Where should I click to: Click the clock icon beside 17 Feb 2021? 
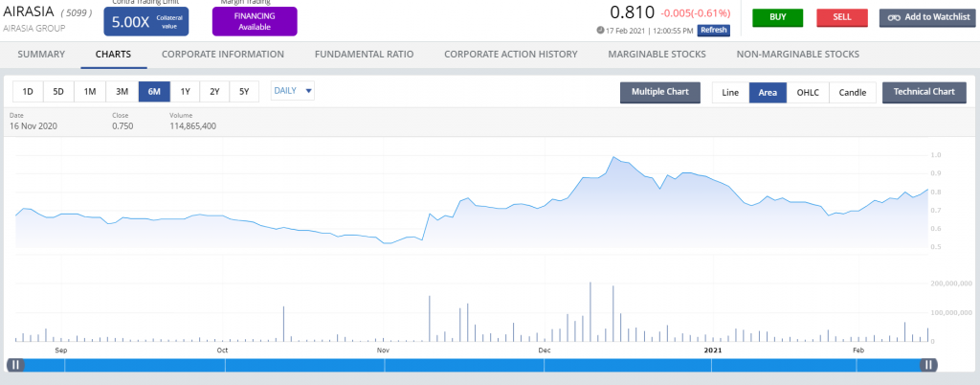pyautogui.click(x=600, y=30)
